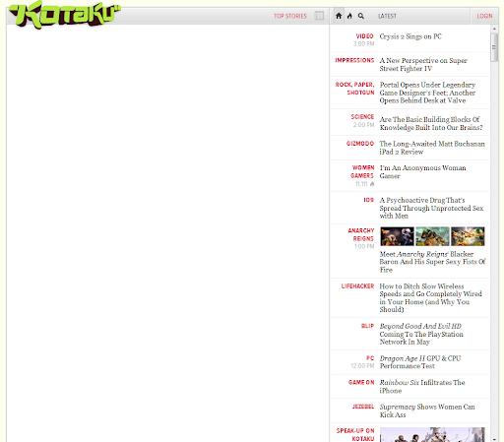Screen dimensions: 504x442
Task: Click the 11,111 view count
Action: click(361, 184)
